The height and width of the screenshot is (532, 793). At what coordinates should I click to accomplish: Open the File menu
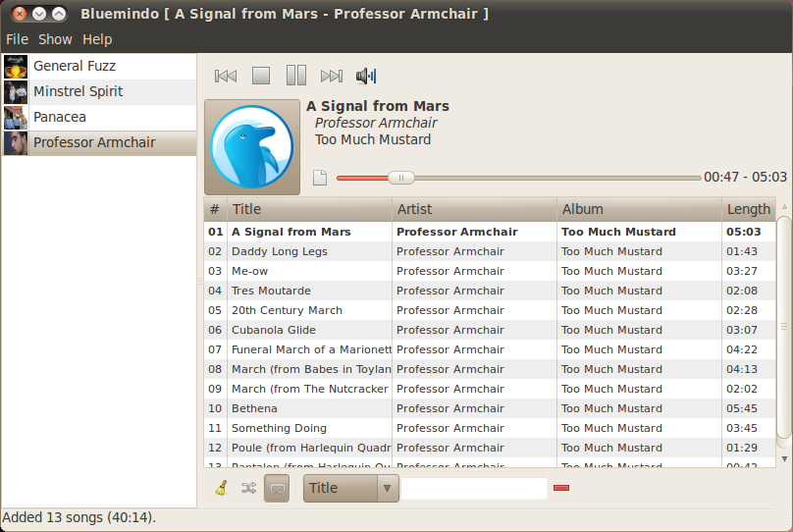(x=17, y=39)
